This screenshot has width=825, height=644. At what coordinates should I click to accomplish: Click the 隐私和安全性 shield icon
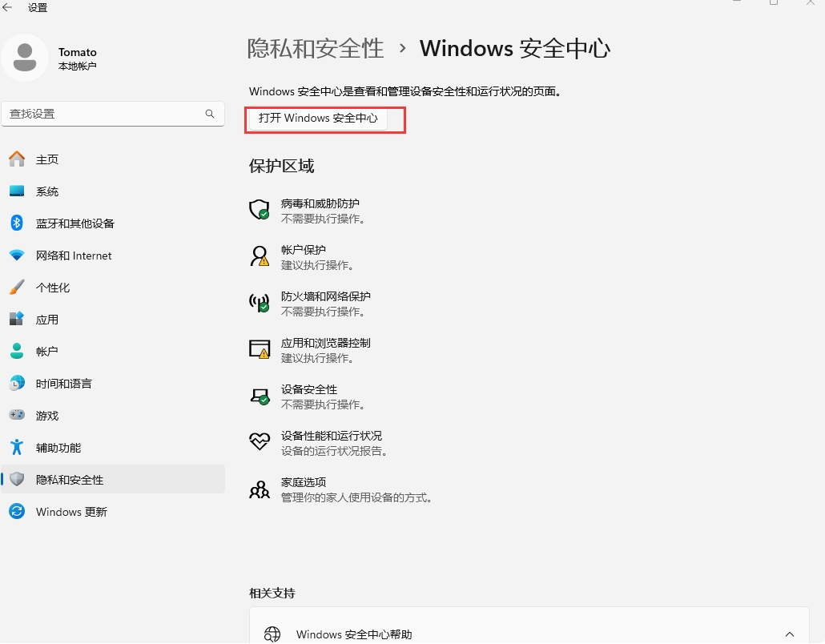[17, 479]
